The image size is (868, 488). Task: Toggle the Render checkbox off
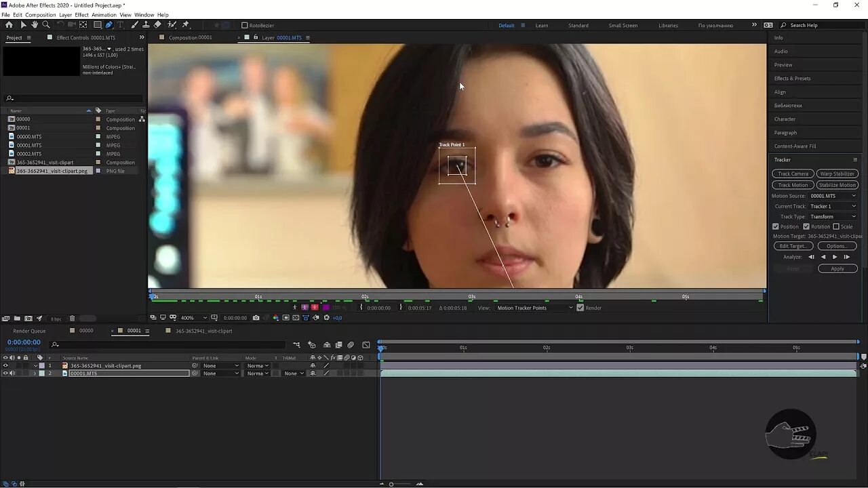pyautogui.click(x=580, y=307)
